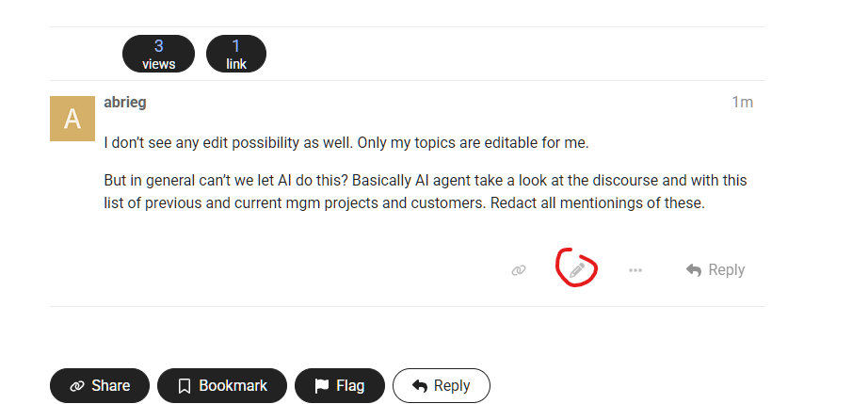This screenshot has height=404, width=868.
Task: Show more post actions ellipsis
Action: click(635, 270)
